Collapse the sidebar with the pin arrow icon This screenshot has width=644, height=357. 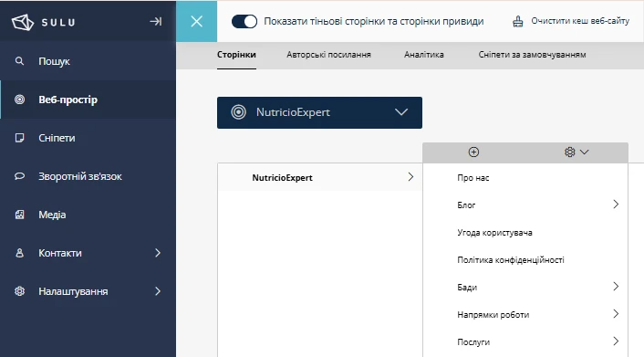tap(156, 21)
